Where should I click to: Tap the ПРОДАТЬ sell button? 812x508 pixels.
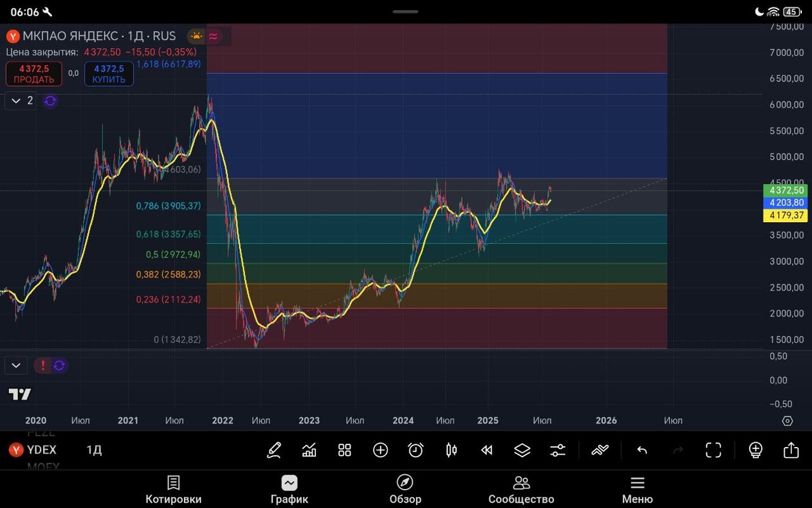coord(34,74)
